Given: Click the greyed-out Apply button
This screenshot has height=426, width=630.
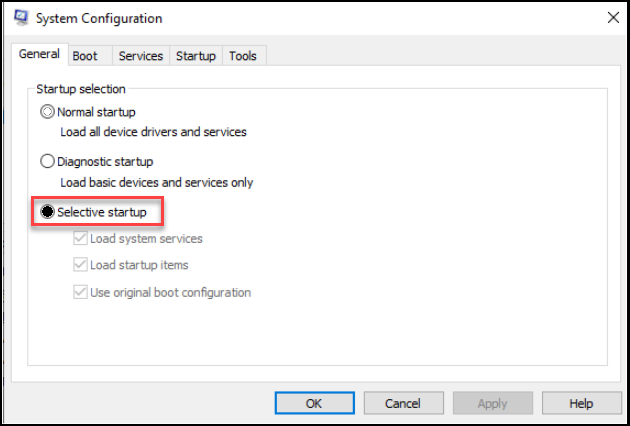Looking at the screenshot, I should click(x=493, y=403).
